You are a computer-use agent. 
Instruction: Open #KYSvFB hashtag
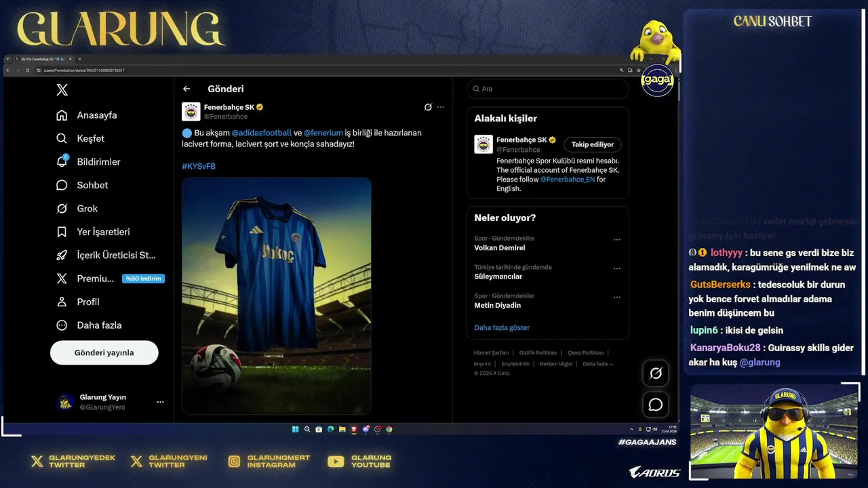pos(199,166)
